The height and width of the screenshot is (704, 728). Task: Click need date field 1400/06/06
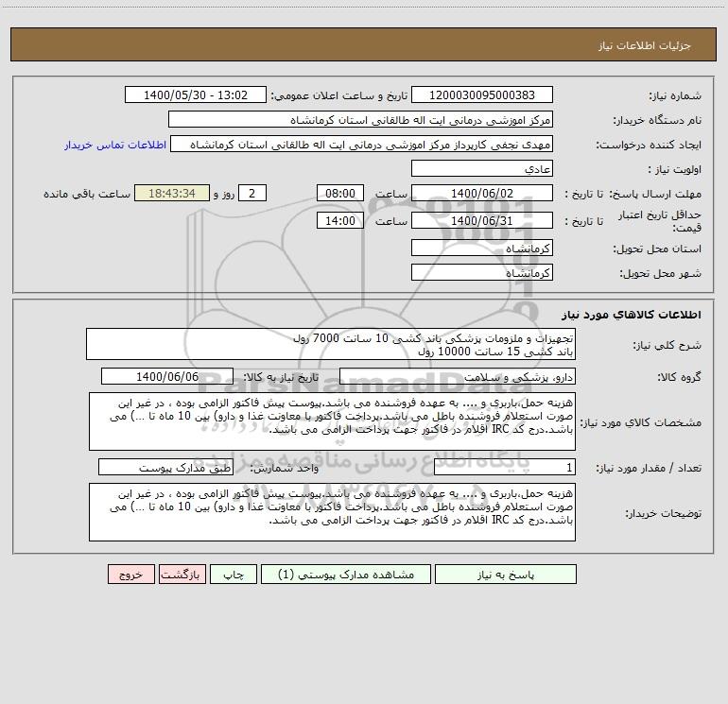pyautogui.click(x=167, y=376)
